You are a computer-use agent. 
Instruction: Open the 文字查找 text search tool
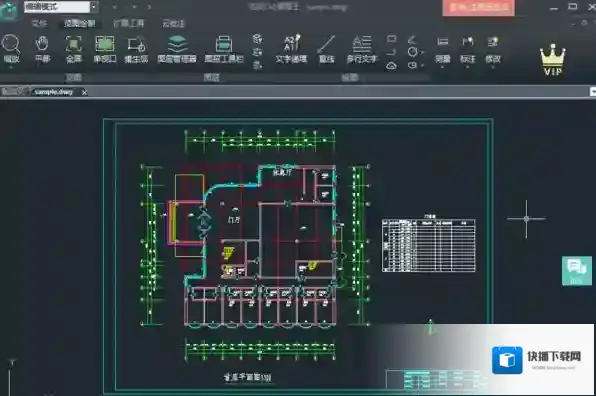(291, 48)
